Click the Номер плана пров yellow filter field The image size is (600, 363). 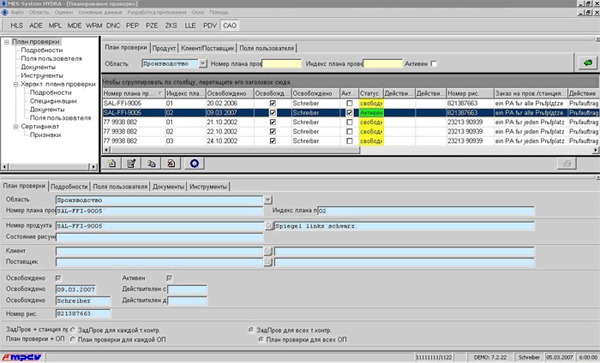282,63
